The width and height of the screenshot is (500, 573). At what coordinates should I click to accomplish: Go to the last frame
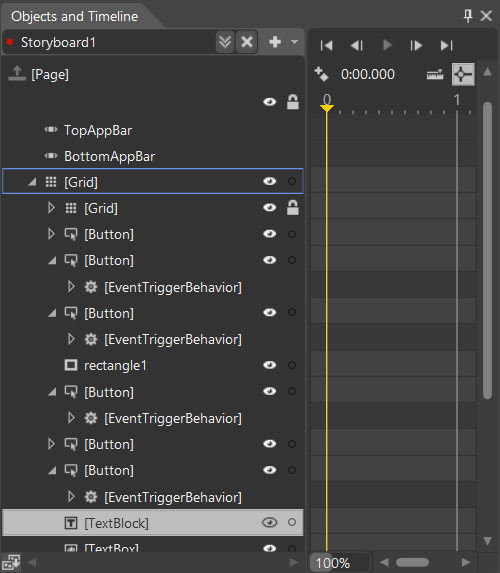click(x=446, y=45)
